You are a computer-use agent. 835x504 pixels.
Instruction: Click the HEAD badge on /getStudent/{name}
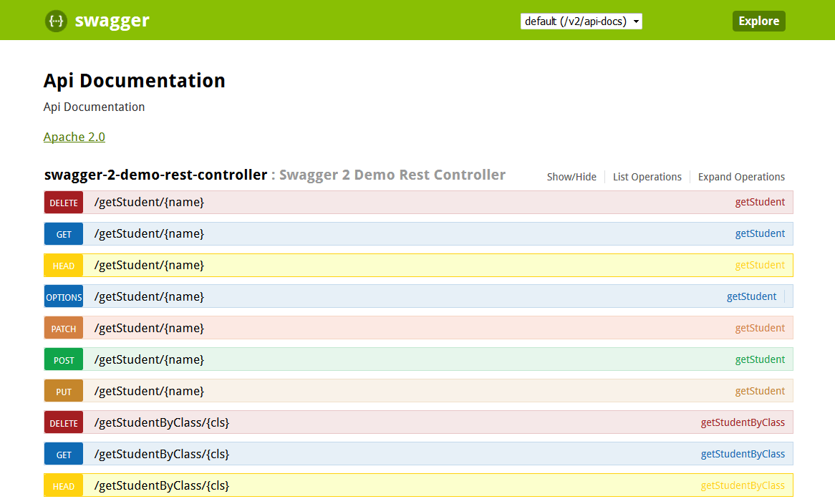(63, 265)
